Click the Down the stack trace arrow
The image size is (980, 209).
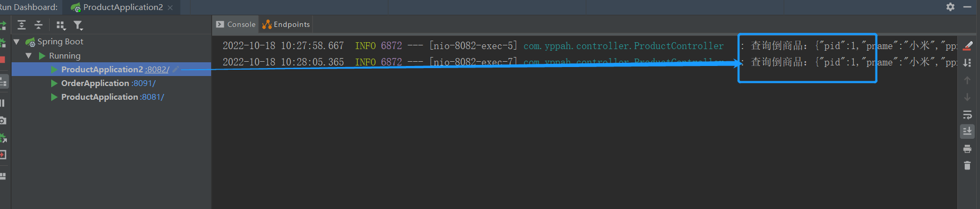pyautogui.click(x=967, y=97)
